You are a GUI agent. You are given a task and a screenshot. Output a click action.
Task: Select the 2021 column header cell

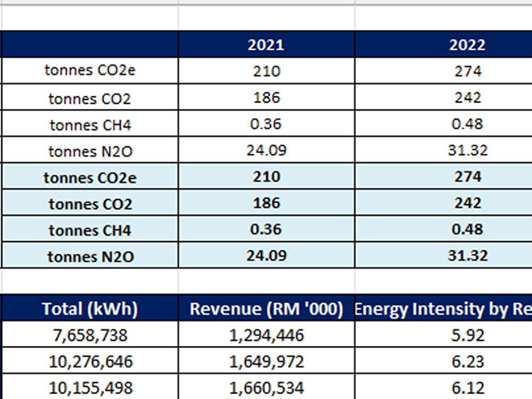(267, 44)
